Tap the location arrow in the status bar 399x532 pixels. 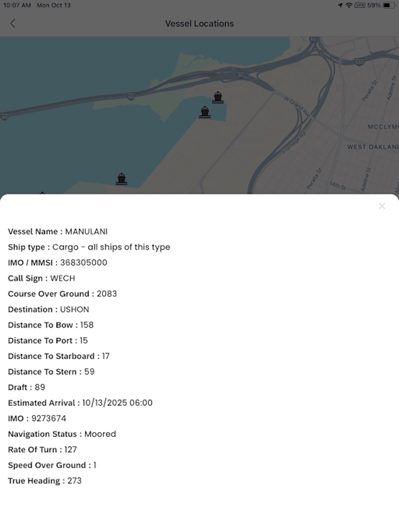(x=340, y=5)
